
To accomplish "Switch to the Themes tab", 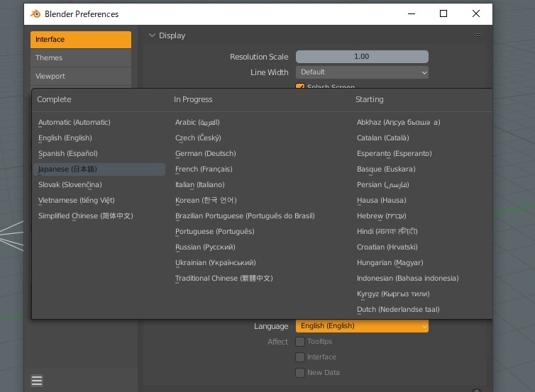I will pyautogui.click(x=81, y=58).
